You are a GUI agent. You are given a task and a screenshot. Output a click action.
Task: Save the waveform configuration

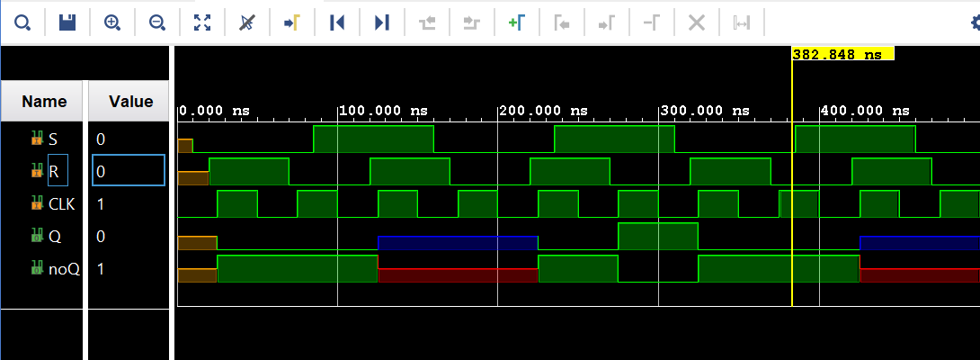pos(67,23)
